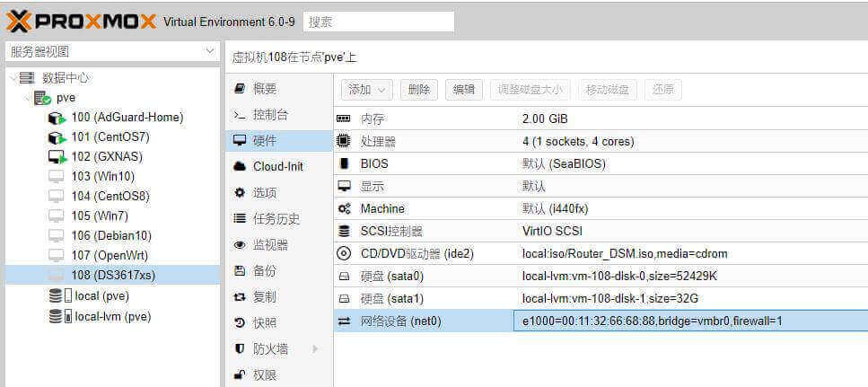Click the local-lvm storage icon
This screenshot has width=868, height=387.
point(60,316)
